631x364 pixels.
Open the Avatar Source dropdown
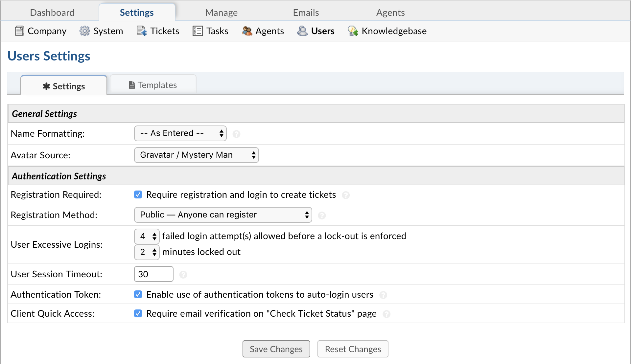(x=196, y=155)
